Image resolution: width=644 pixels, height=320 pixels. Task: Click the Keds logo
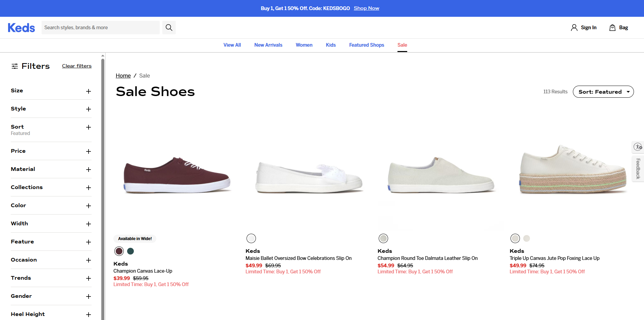click(x=21, y=28)
